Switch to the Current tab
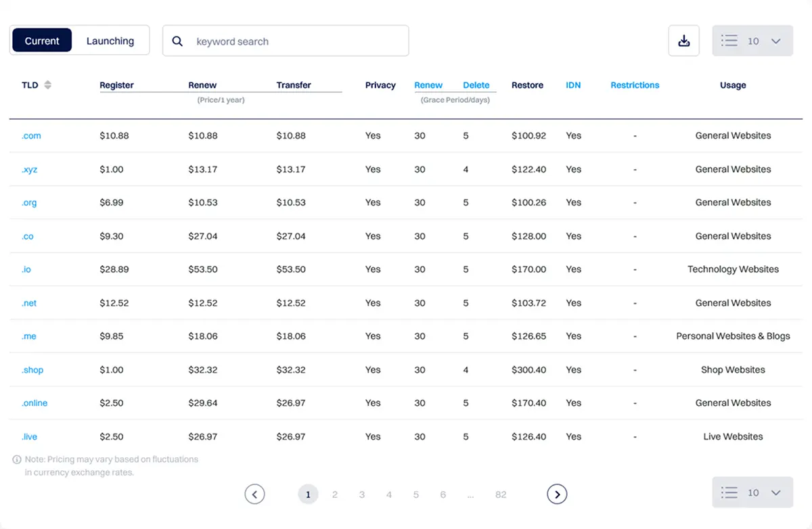Viewport: 812px width, 529px height. click(x=42, y=41)
